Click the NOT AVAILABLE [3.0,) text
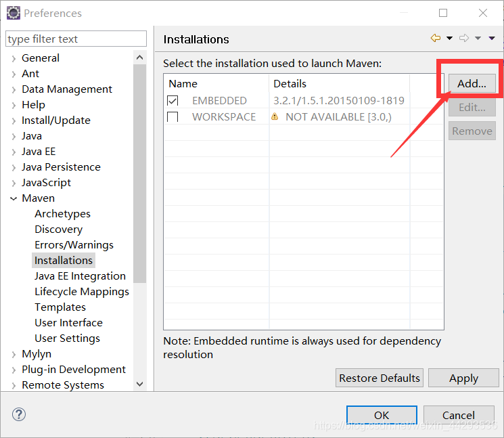 [338, 116]
